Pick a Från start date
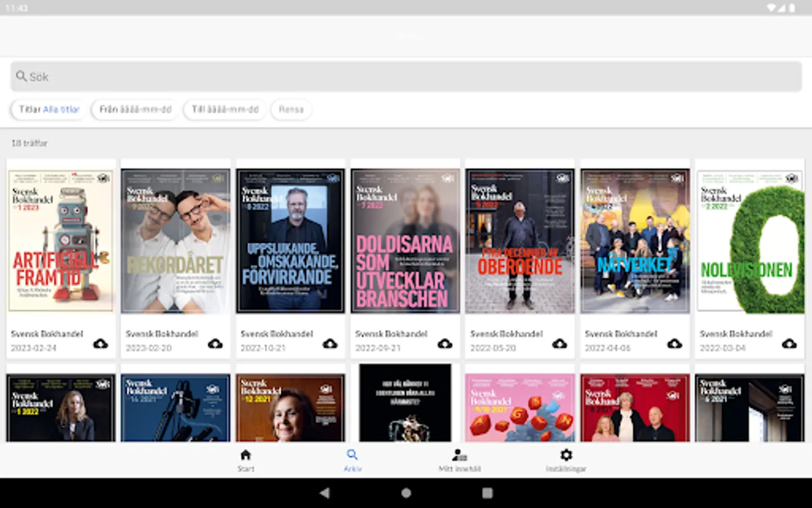This screenshot has width=812, height=508. click(135, 110)
